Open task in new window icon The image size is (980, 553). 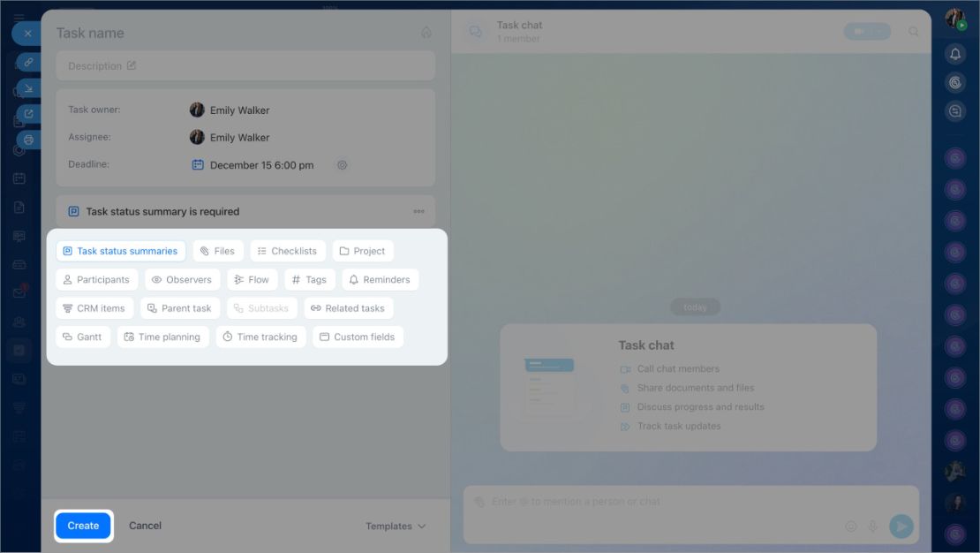pyautogui.click(x=29, y=113)
